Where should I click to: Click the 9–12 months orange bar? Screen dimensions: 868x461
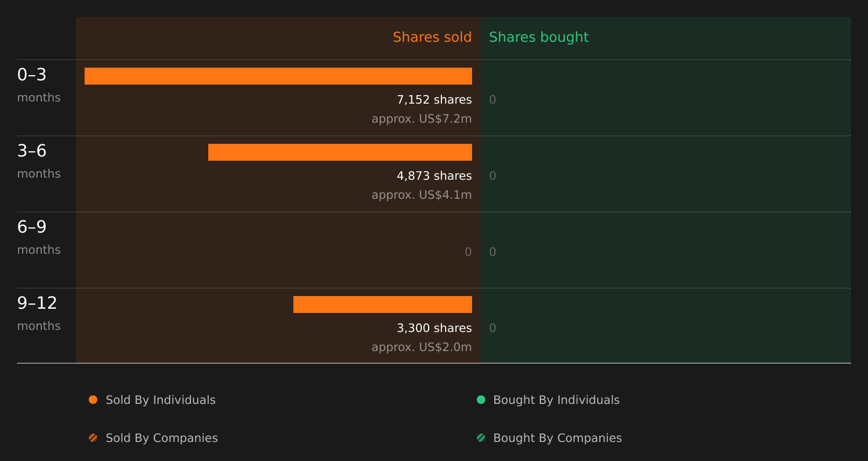(383, 305)
